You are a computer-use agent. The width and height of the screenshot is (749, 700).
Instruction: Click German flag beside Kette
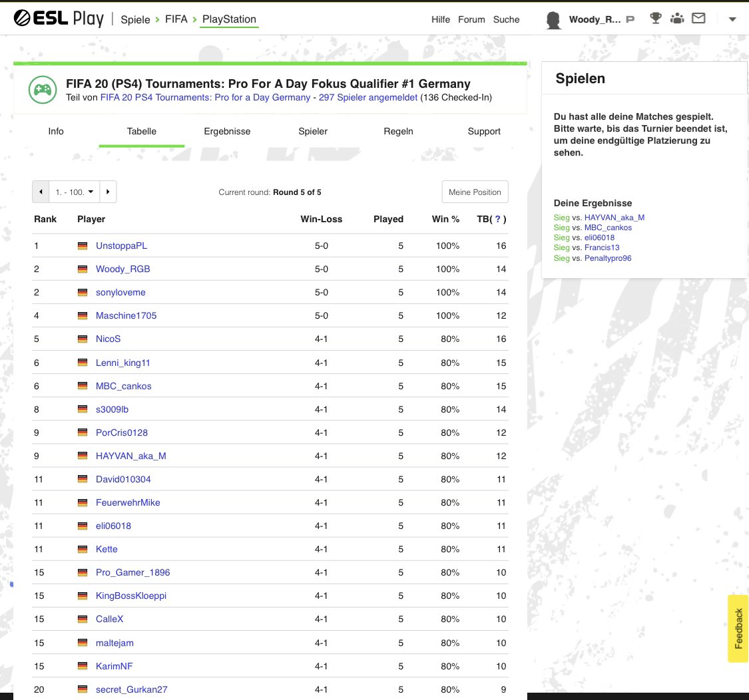pos(83,549)
